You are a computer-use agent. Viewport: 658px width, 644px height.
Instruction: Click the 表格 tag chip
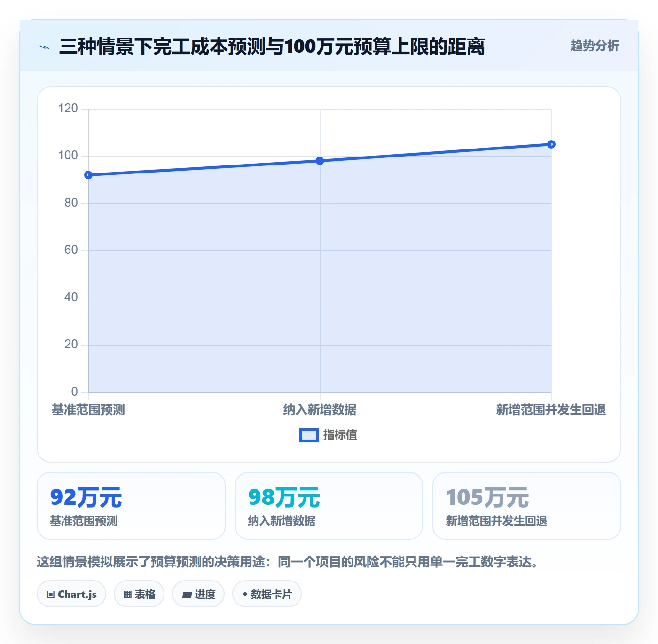[x=139, y=594]
